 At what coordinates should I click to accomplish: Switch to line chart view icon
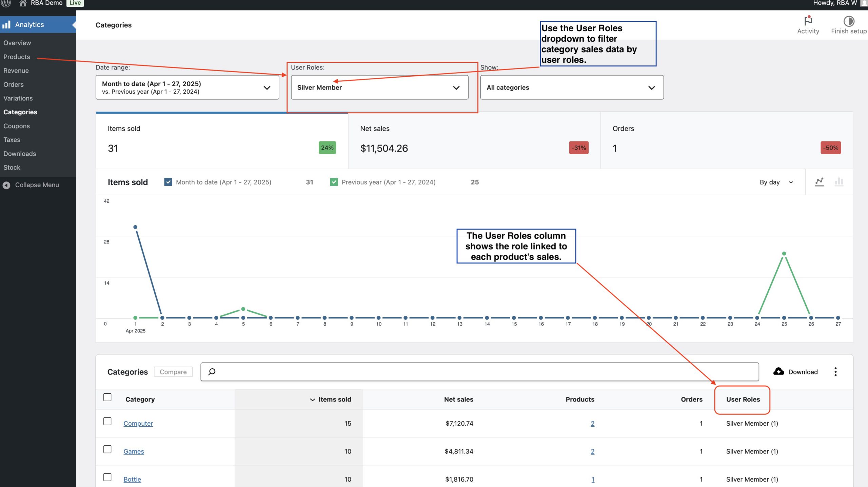pos(820,182)
